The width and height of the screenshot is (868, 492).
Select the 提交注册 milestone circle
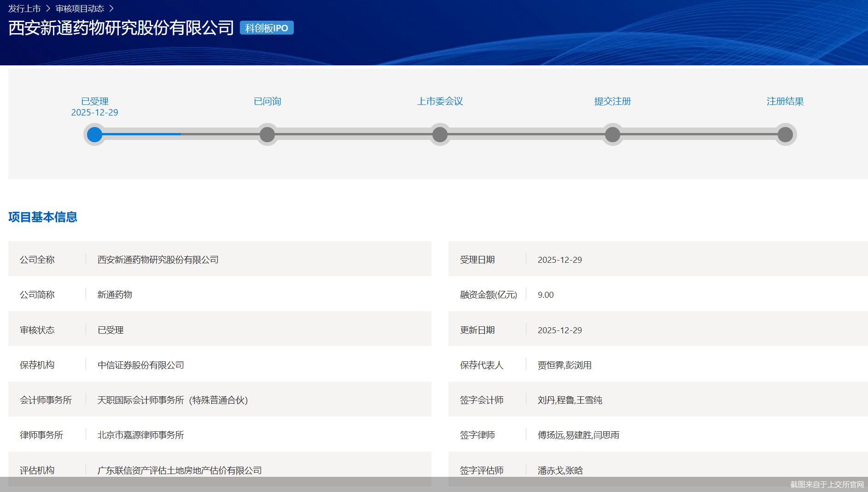pos(612,134)
